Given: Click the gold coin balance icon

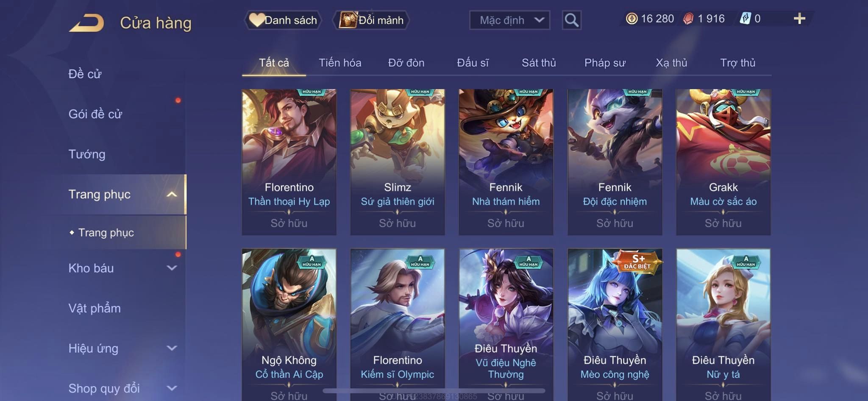Looking at the screenshot, I should pos(632,19).
